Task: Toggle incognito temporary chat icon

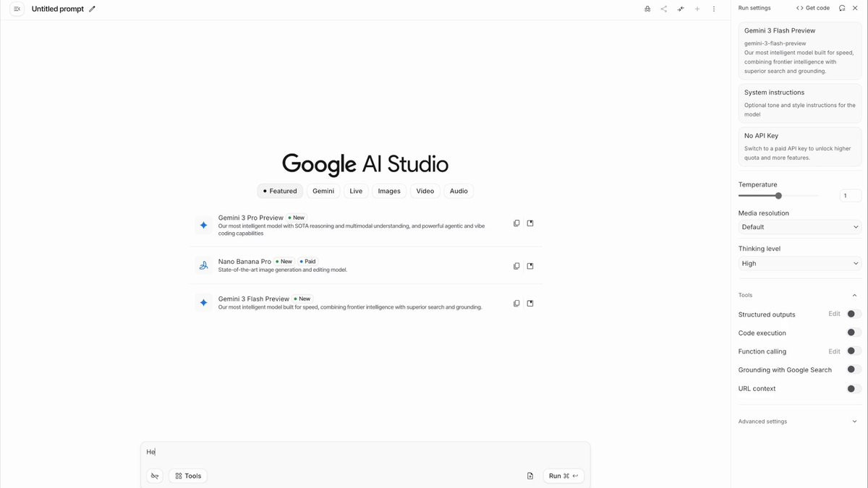Action: tap(647, 9)
